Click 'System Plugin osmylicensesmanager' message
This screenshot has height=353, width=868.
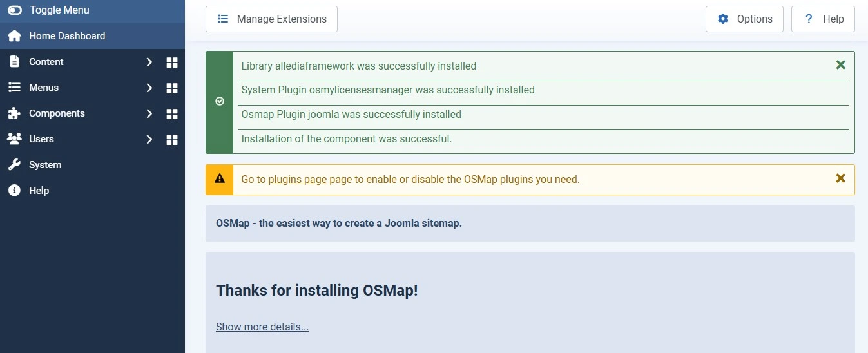(x=388, y=90)
